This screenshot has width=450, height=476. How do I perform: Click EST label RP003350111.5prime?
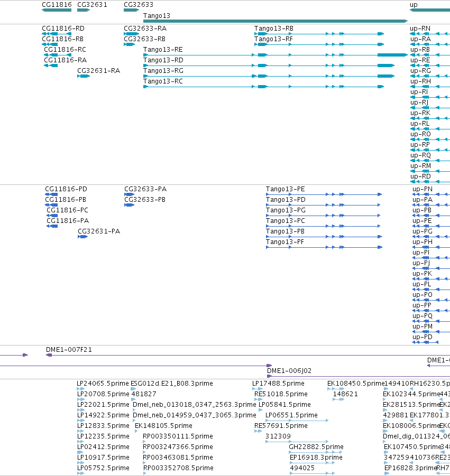point(178,436)
